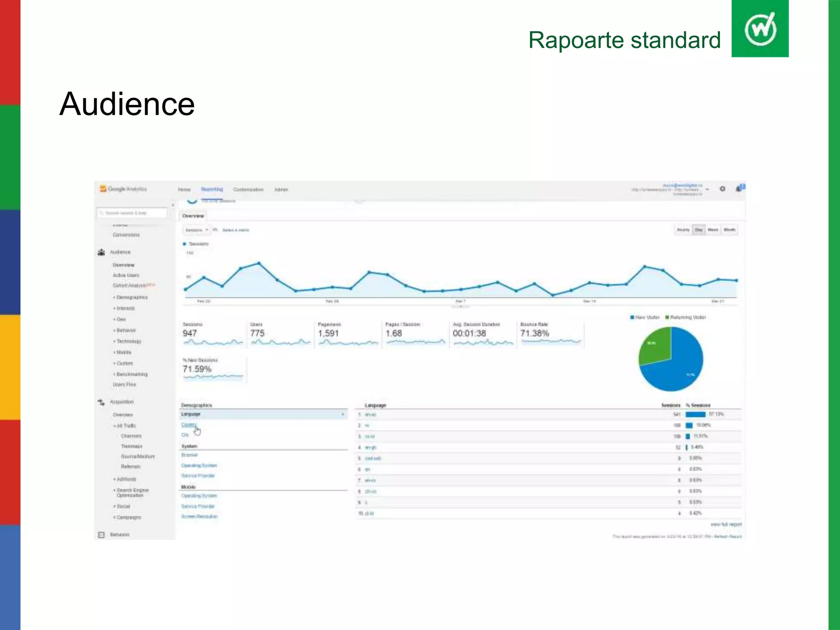Viewport: 840px width, 630px height.
Task: Click the view full report link
Action: 726,525
